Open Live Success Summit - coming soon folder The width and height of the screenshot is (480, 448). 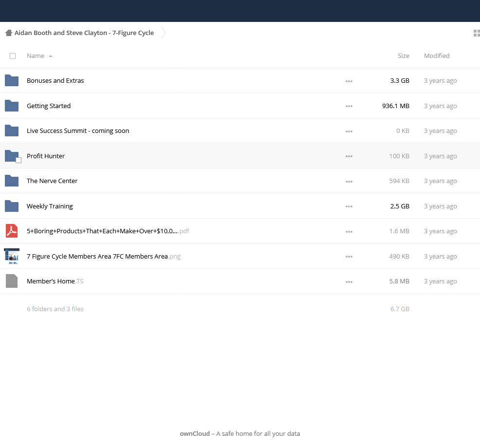(x=78, y=131)
